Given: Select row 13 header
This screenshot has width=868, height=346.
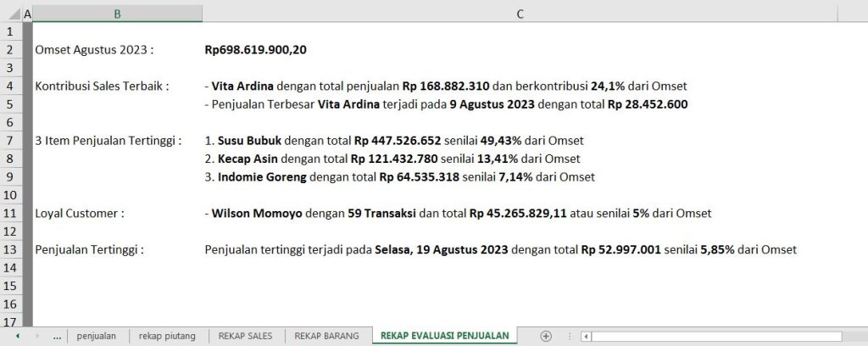Looking at the screenshot, I should click(x=11, y=249).
